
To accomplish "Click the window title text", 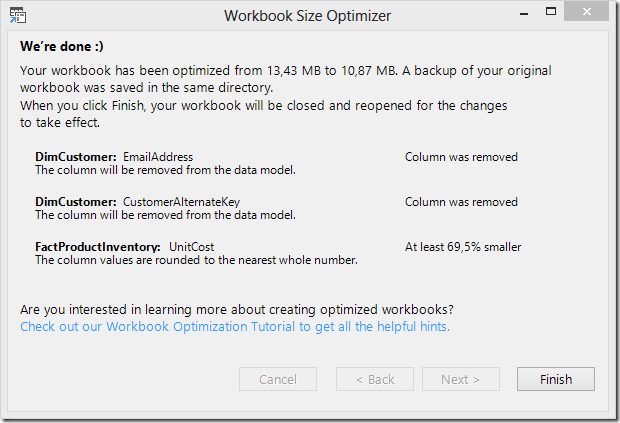I will click(307, 16).
